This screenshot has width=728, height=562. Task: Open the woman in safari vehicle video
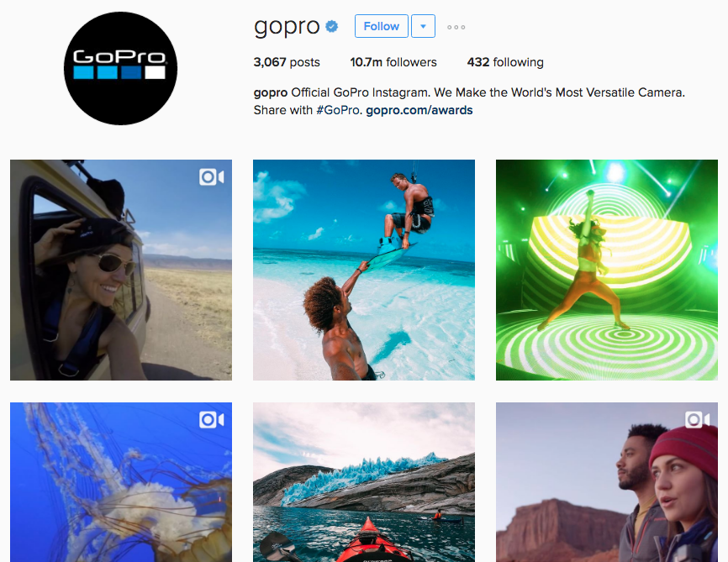121,270
